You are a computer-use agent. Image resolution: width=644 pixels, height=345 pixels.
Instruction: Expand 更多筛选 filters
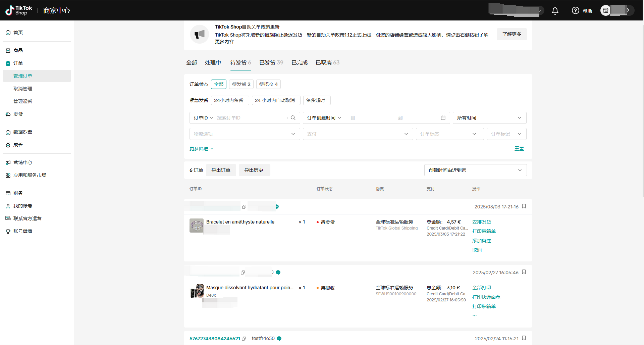click(201, 149)
